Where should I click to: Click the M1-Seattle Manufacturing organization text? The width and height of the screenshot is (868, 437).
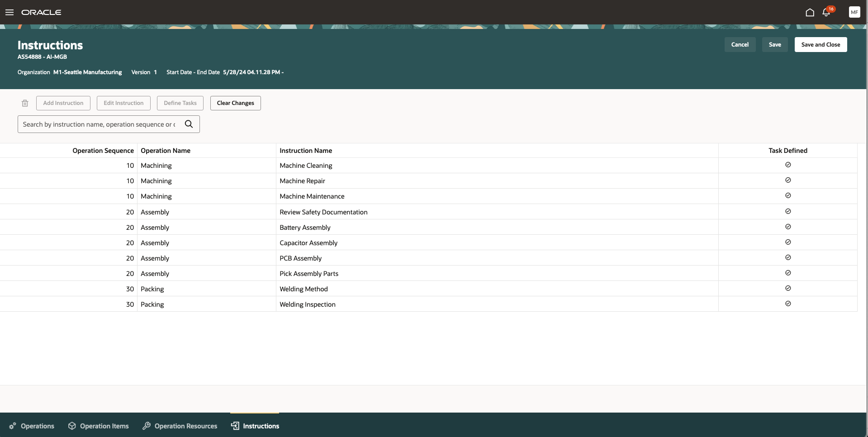click(87, 72)
